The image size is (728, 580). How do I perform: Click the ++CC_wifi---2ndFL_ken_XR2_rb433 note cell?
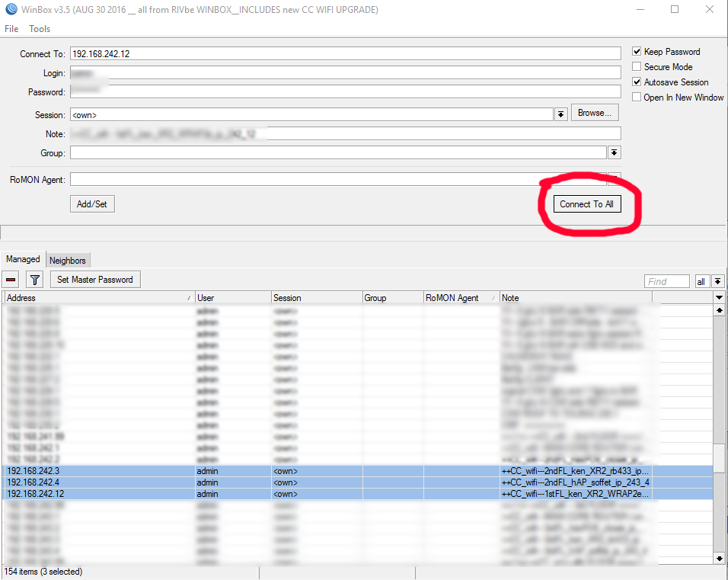coord(576,471)
